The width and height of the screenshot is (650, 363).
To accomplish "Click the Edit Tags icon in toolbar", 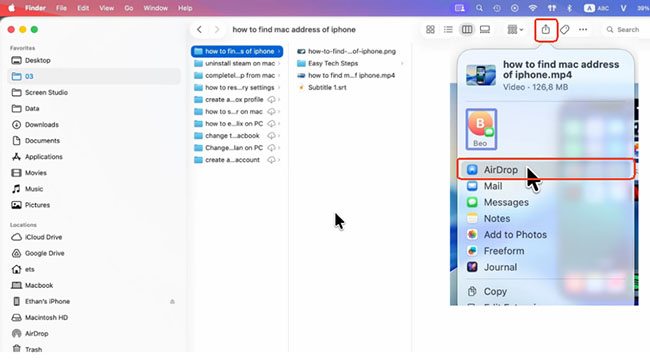I will (x=564, y=30).
